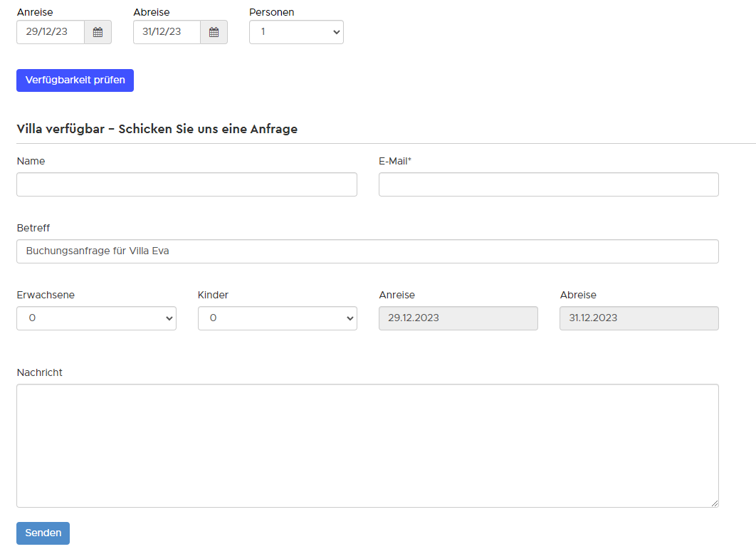This screenshot has width=756, height=554.
Task: Click the top Abreise date field 31/12/23
Action: (x=167, y=32)
